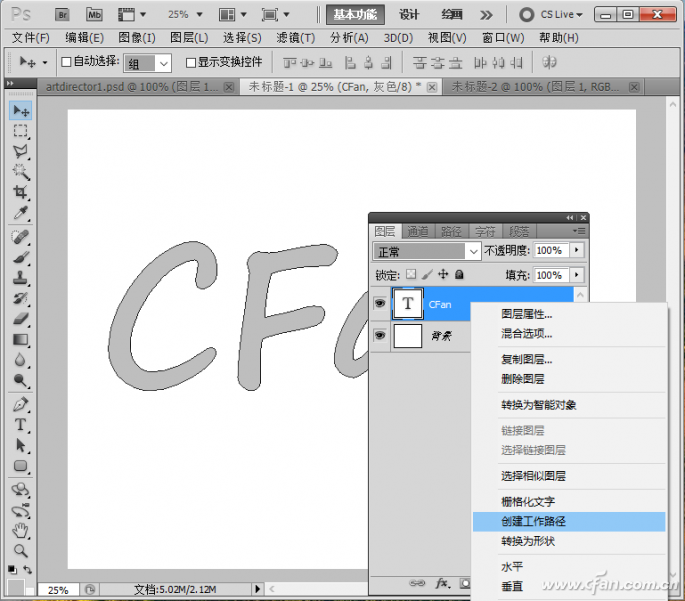Toggle lock transparent pixels

[x=411, y=274]
